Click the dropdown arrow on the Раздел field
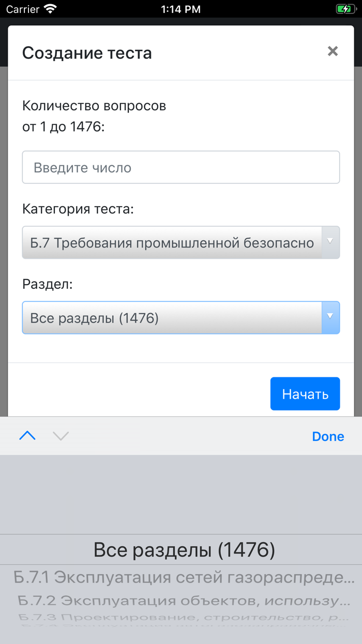This screenshot has height=644, width=362. click(x=330, y=317)
